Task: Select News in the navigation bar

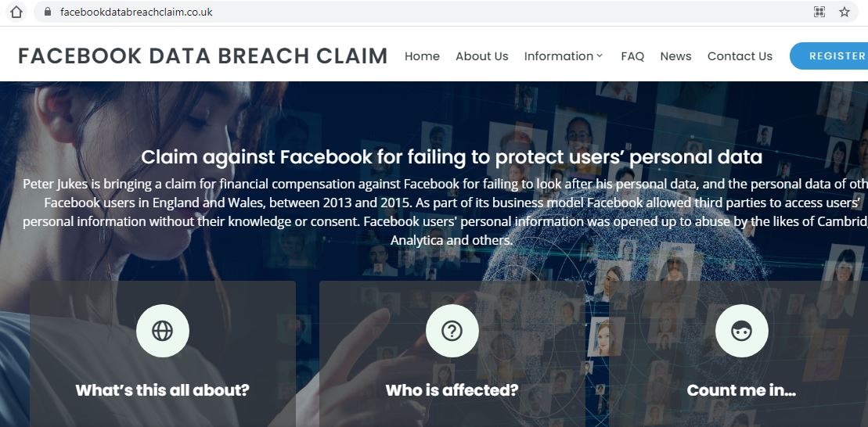Action: coord(675,56)
